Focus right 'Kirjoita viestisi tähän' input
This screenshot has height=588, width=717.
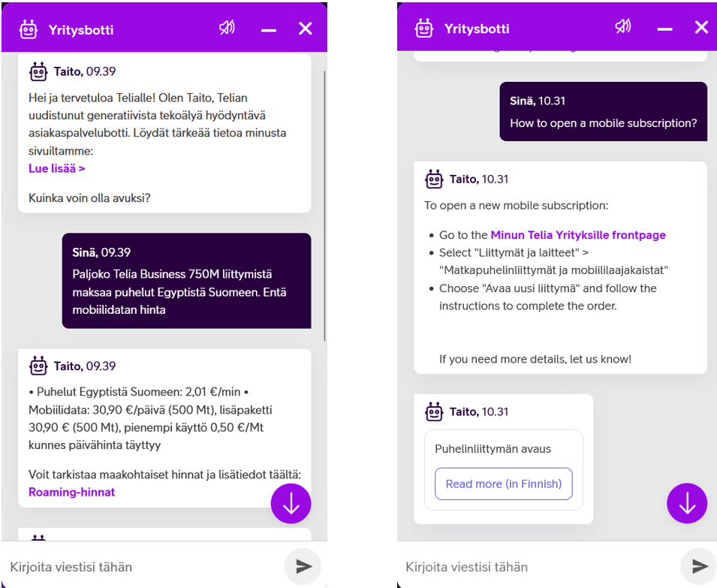pos(538,567)
